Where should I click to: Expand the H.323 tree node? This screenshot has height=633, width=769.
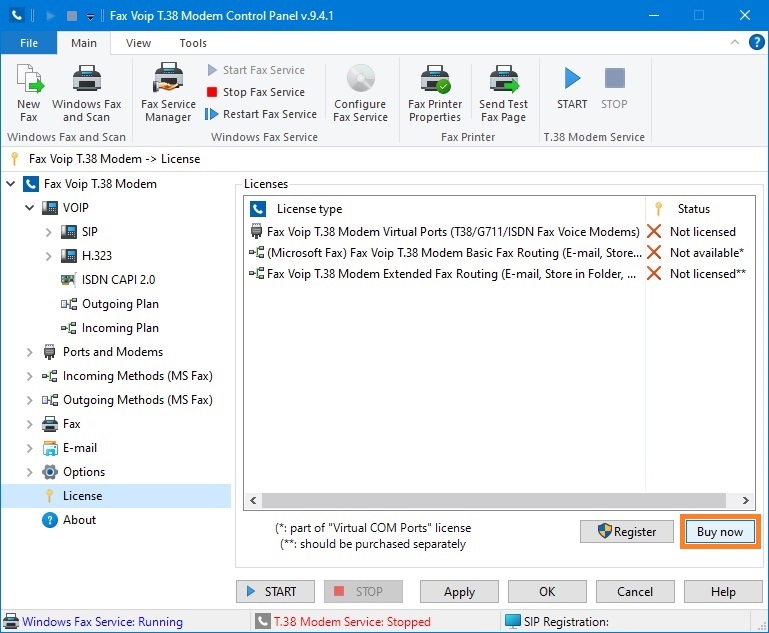point(49,256)
